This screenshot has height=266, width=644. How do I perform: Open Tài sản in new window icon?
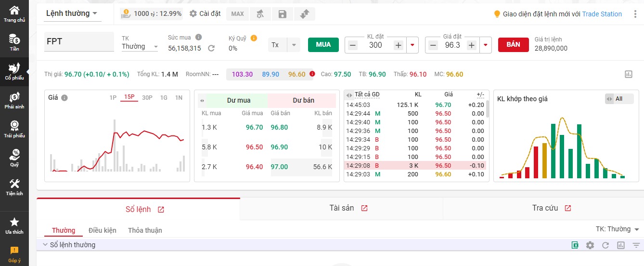coord(364,208)
